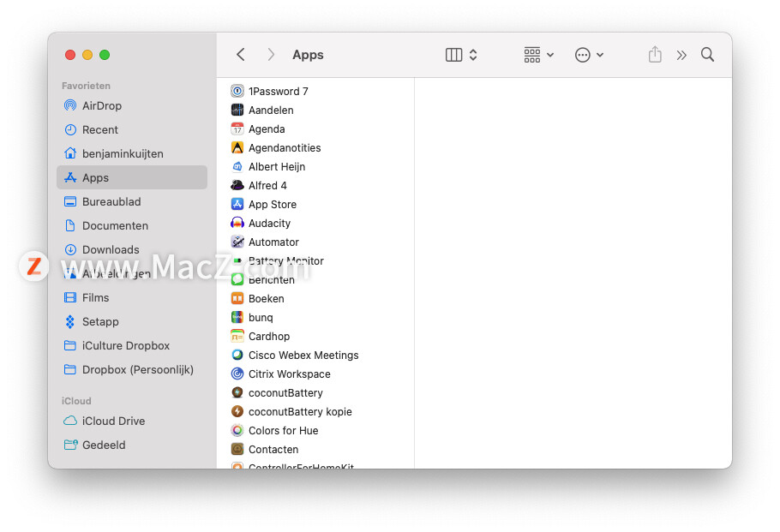Select the Agenda app icon
780x532 pixels.
click(x=237, y=129)
